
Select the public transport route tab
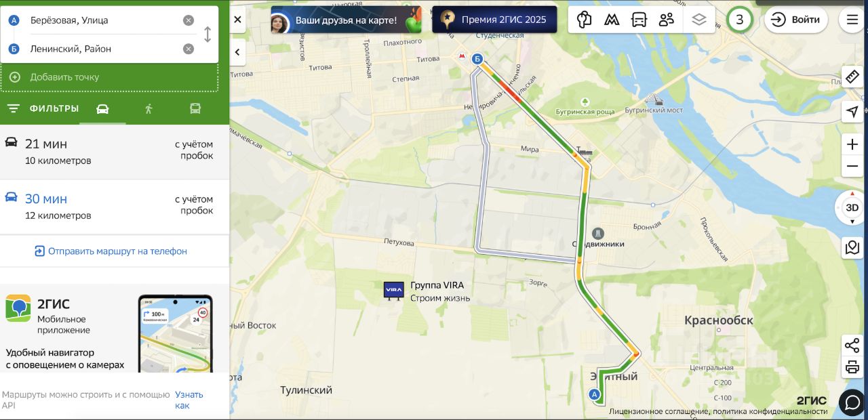pos(195,108)
